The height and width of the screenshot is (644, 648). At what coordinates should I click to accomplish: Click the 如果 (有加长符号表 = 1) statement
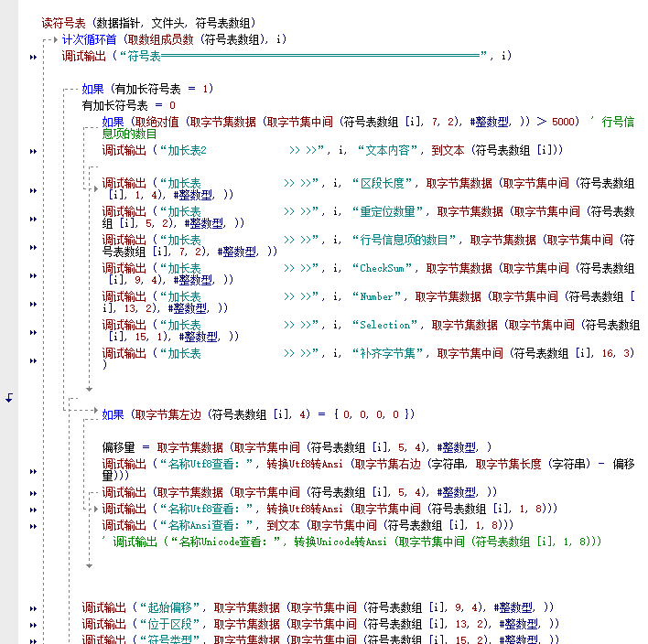click(x=146, y=89)
